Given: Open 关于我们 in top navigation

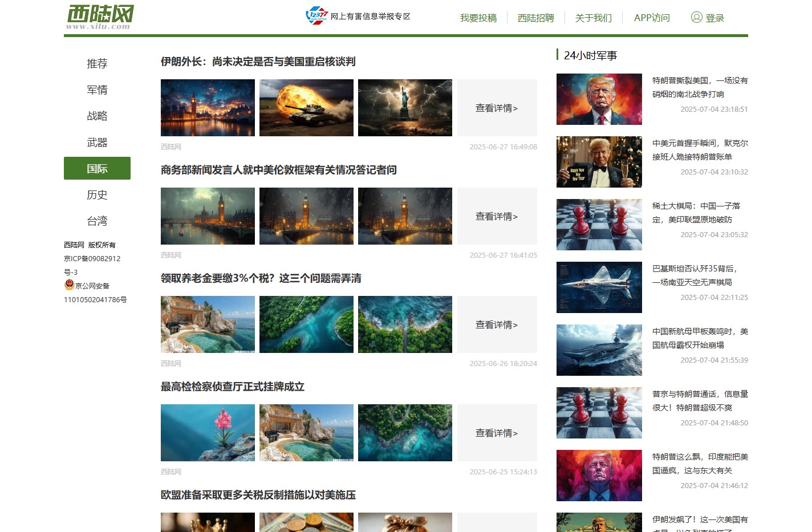Looking at the screenshot, I should (594, 18).
